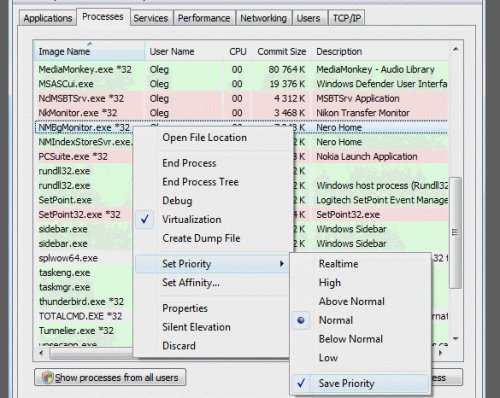Click MediaMonkey - Audio Library description
The height and width of the screenshot is (398, 500).
coord(375,69)
